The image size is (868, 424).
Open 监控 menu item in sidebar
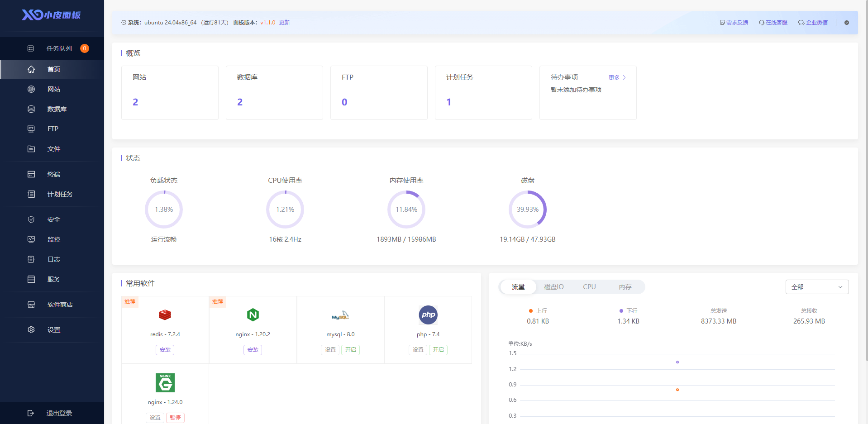click(x=52, y=239)
